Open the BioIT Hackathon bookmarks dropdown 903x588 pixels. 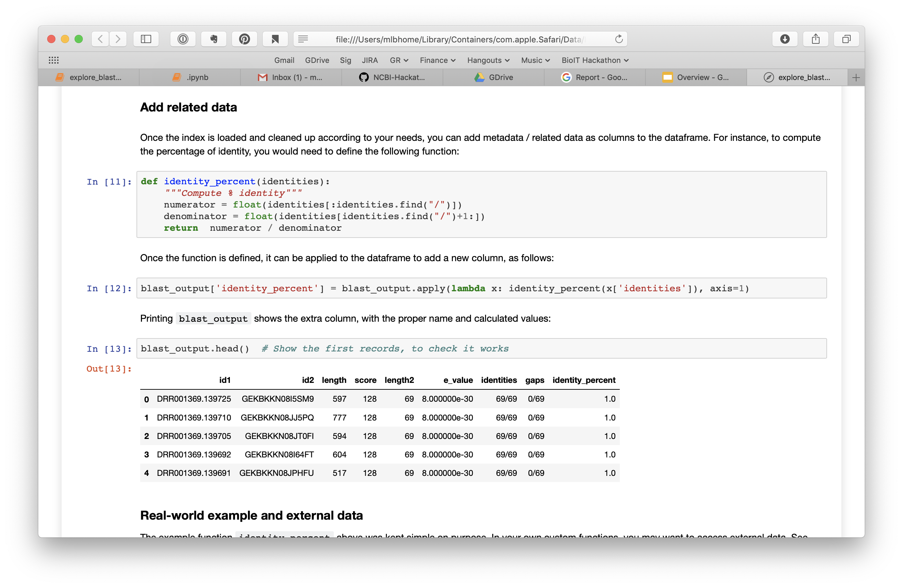click(x=595, y=60)
